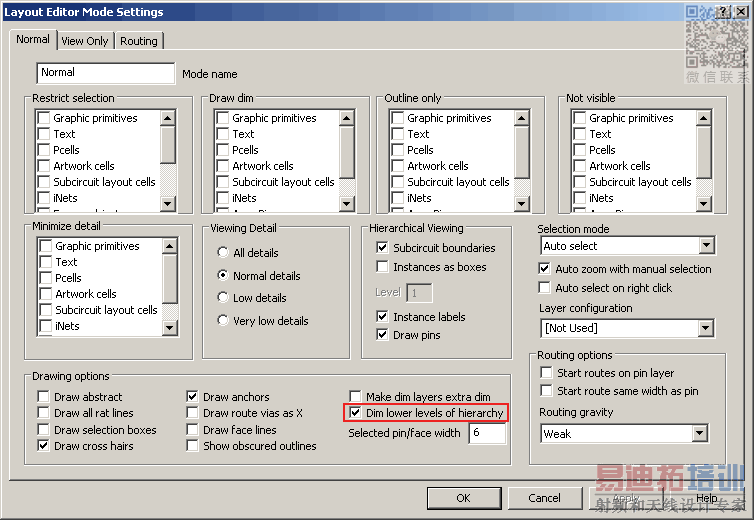This screenshot has height=520, width=754.
Task: Choose Low details viewing option
Action: [x=223, y=297]
